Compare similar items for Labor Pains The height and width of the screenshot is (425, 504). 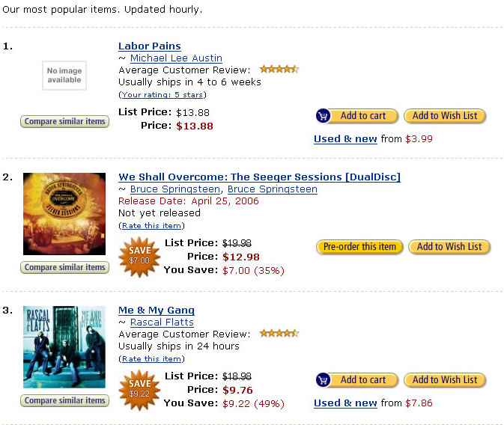(64, 122)
